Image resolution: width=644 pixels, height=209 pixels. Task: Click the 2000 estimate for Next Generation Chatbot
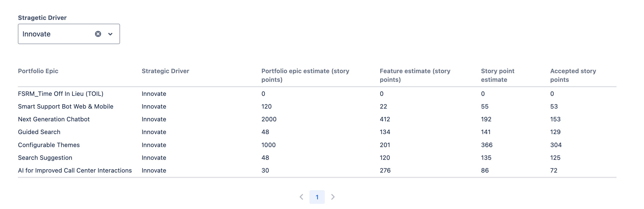click(269, 119)
